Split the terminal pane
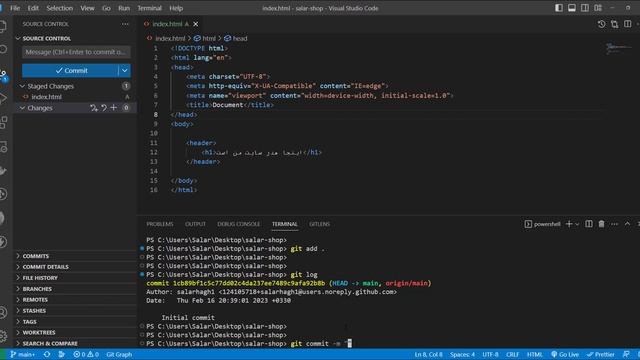640x360 pixels. coord(589,224)
